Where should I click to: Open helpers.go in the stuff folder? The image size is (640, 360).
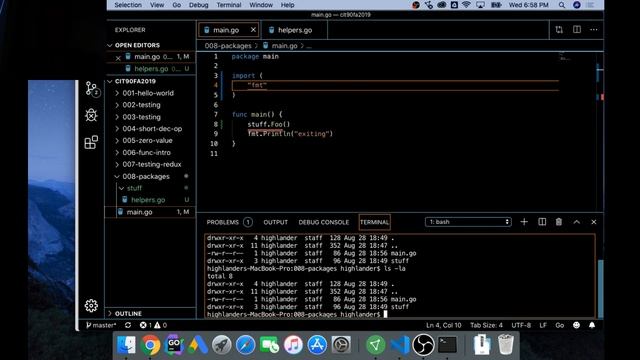tap(148, 200)
